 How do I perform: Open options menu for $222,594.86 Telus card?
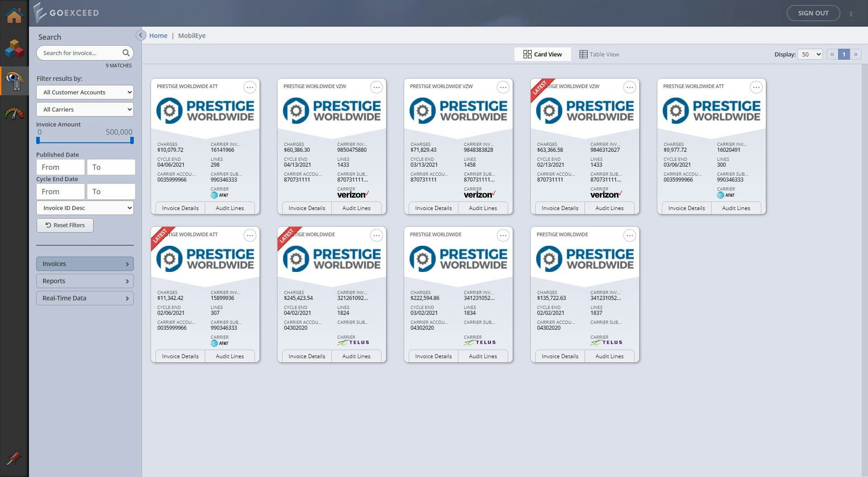[503, 235]
